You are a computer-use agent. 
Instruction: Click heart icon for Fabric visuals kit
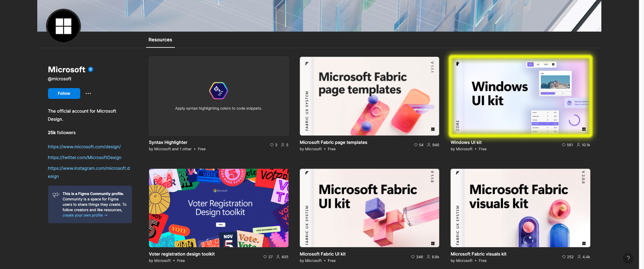click(564, 257)
